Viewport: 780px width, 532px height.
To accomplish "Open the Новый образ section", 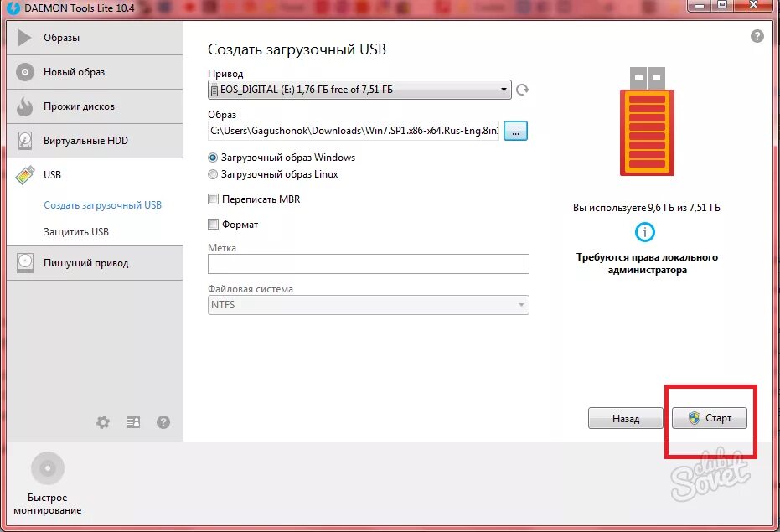I will (x=95, y=72).
